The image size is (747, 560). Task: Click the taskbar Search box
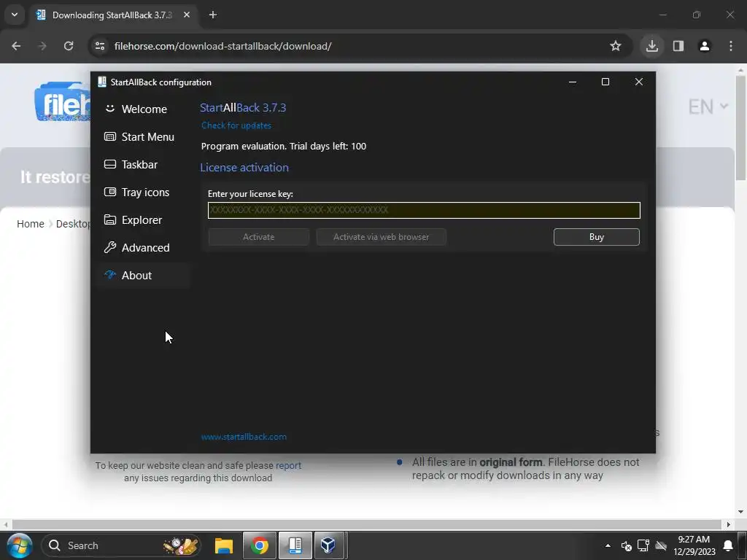click(x=121, y=545)
